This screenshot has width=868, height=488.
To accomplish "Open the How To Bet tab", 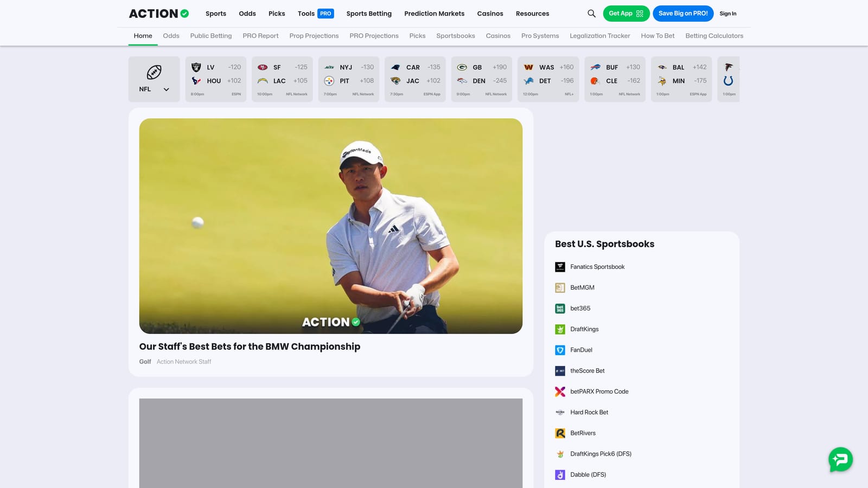I will pos(658,36).
